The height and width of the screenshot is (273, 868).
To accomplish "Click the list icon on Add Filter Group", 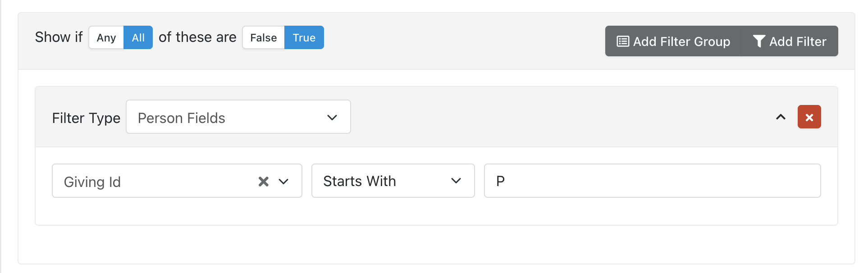I will [x=623, y=41].
